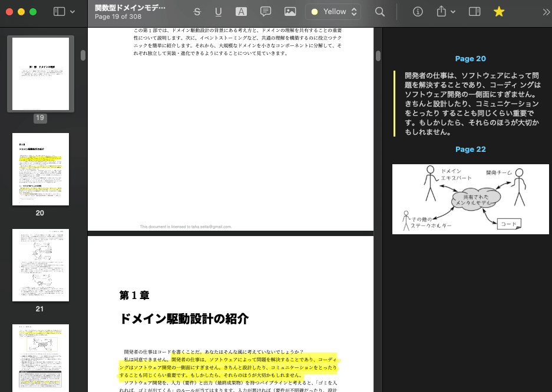Open the search magnifier

[x=380, y=12]
